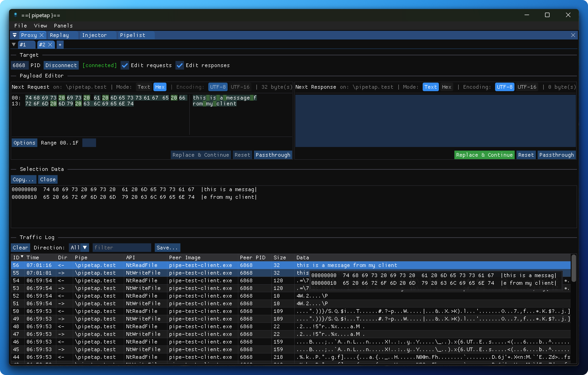
Task: Click the ID column sort arrow in Traffic Log
Action: point(22,257)
